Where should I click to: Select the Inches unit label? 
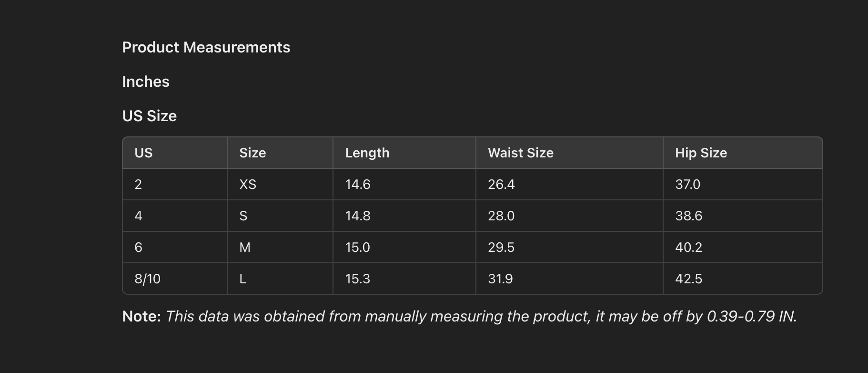pos(146,82)
